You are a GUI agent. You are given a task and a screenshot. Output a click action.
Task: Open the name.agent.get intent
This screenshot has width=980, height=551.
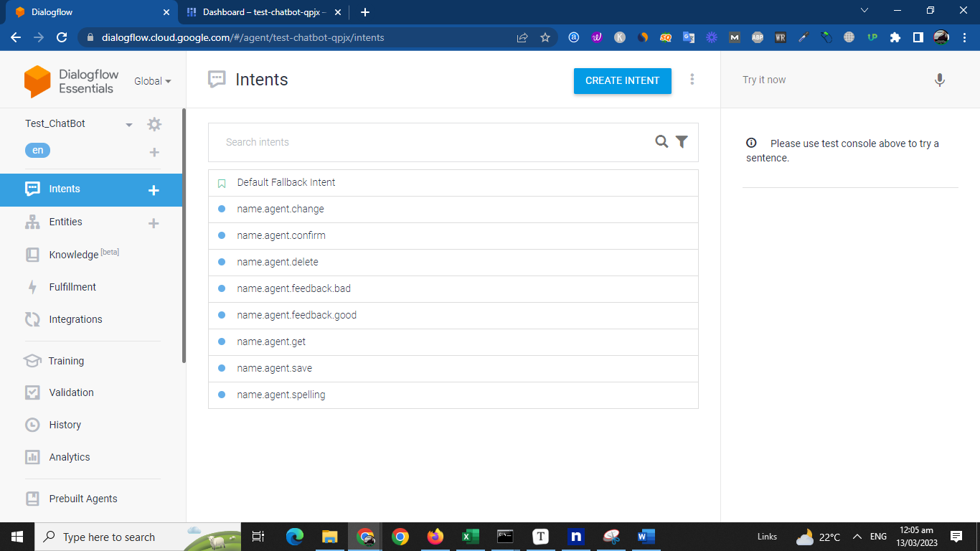coord(453,342)
